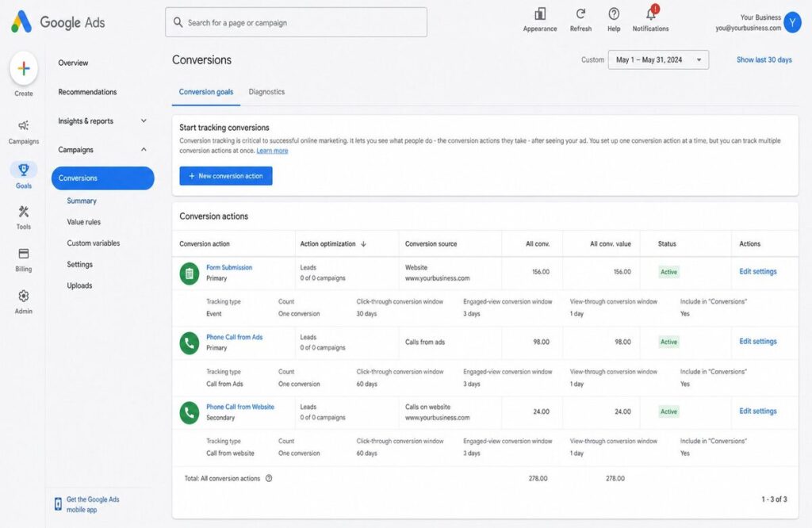This screenshot has height=528, width=812.
Task: Click the Calls on website source cell
Action: coord(438,412)
